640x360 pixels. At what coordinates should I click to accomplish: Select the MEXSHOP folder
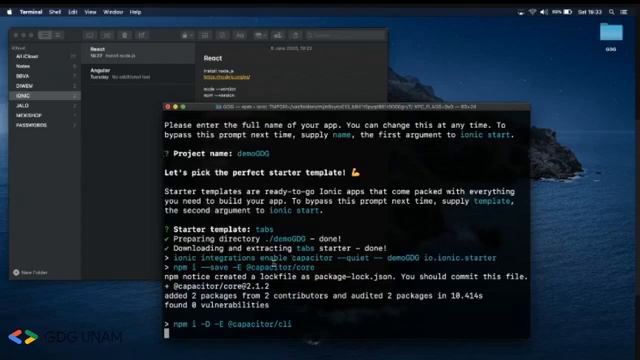click(45, 115)
